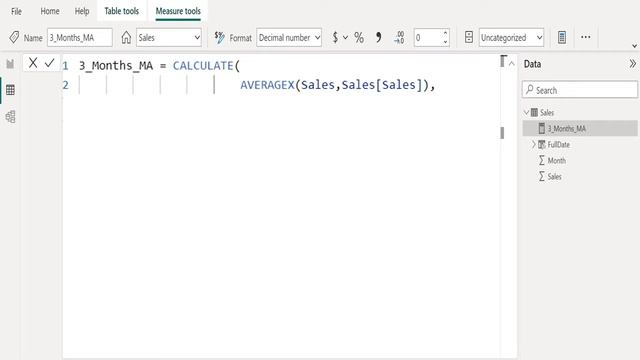
Task: Click the decimal places icon
Action: (399, 38)
